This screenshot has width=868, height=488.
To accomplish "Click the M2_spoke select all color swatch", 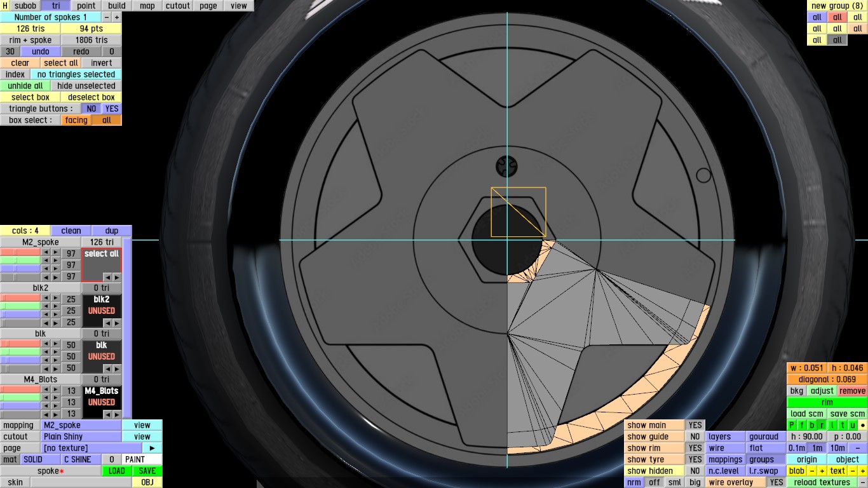I will click(x=102, y=265).
